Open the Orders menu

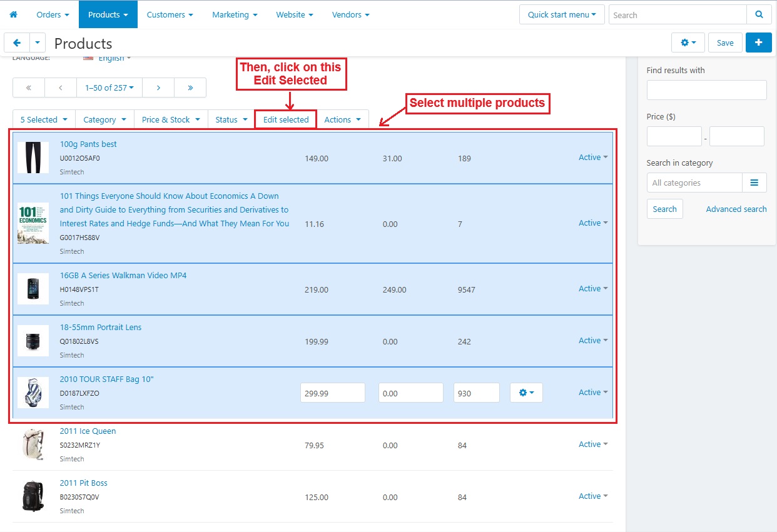53,14
